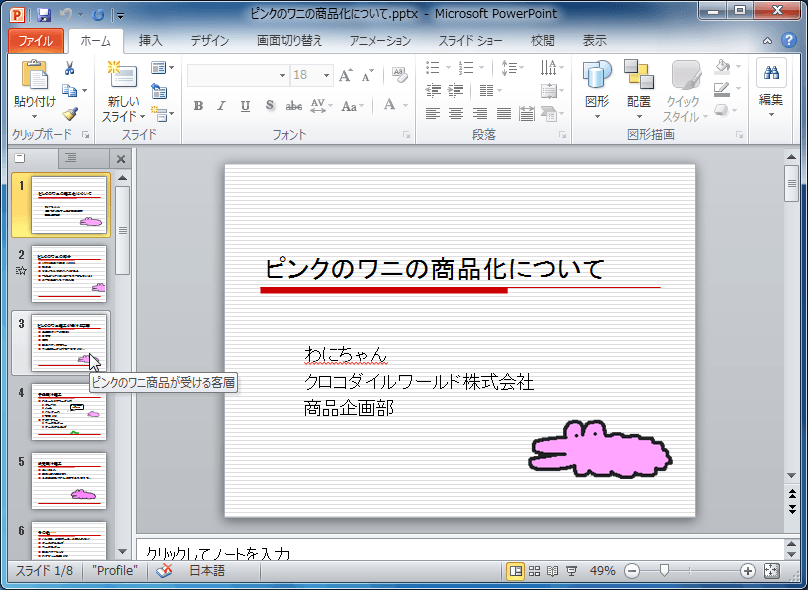The height and width of the screenshot is (590, 808).
Task: Toggle Italic formatting
Action: 222,106
